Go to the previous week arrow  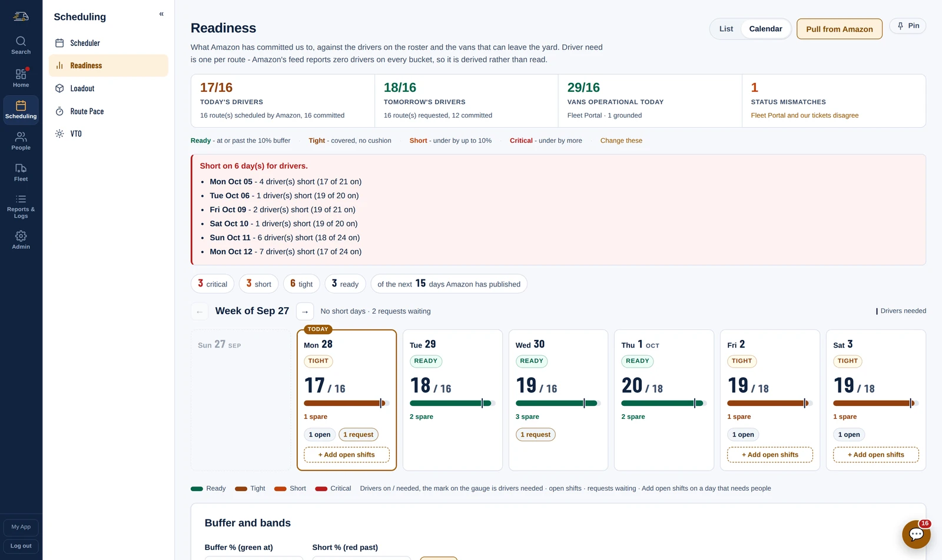(x=200, y=311)
